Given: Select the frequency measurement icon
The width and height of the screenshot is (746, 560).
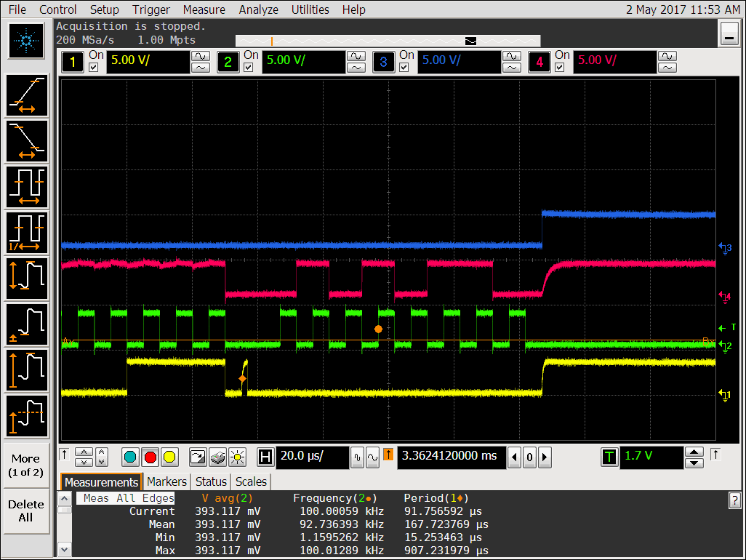Looking at the screenshot, I should click(x=27, y=233).
